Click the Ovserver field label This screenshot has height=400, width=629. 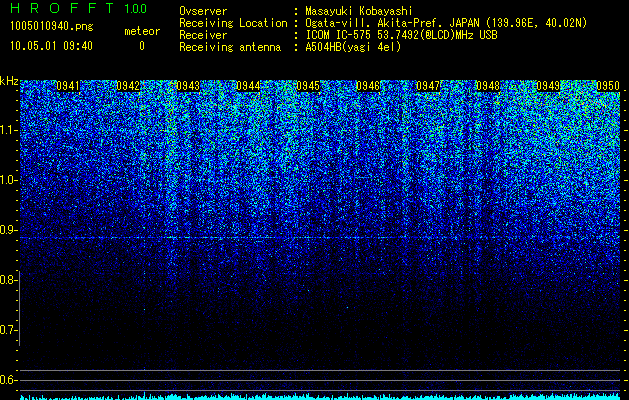coord(203,11)
